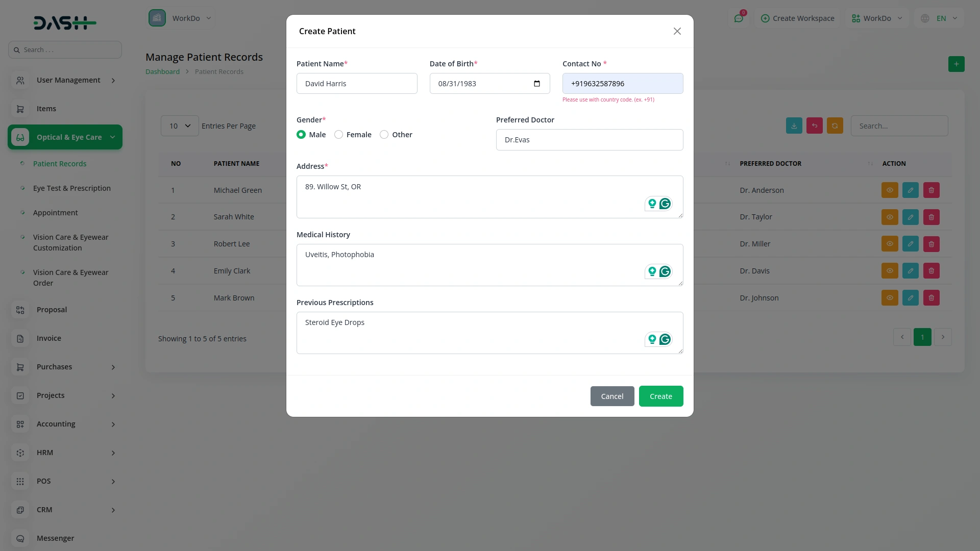Screen dimensions: 980x551
Task: Open Eye Test & Prescription menu item
Action: (x=72, y=188)
